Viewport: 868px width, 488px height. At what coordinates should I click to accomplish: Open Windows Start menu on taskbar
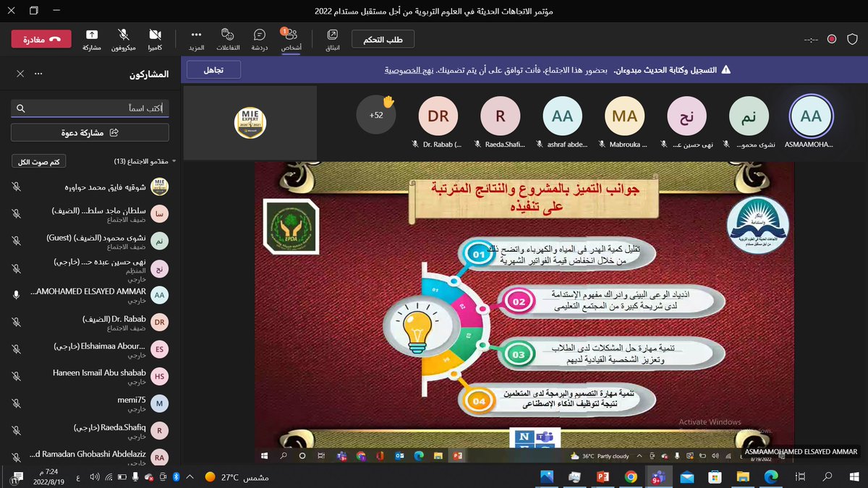click(x=854, y=476)
